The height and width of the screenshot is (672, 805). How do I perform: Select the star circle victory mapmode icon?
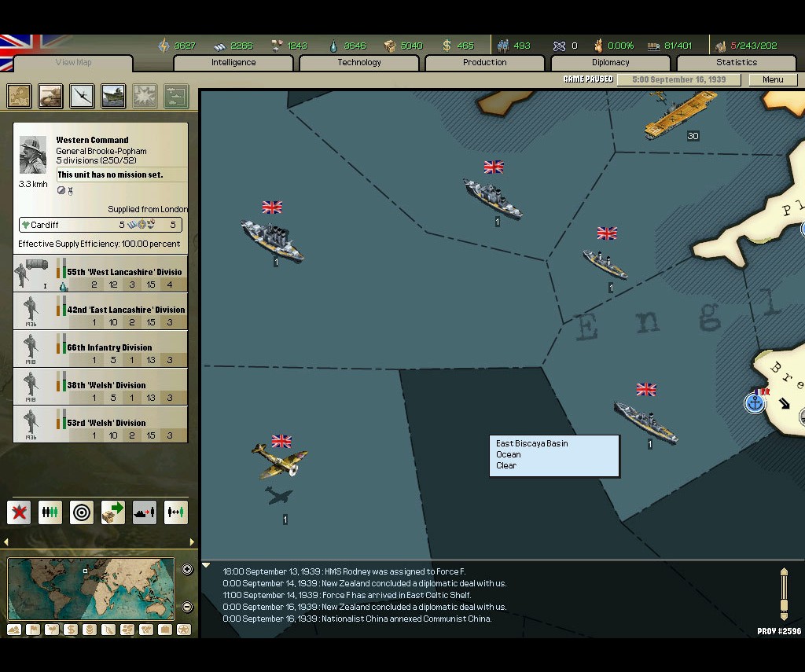[184, 630]
